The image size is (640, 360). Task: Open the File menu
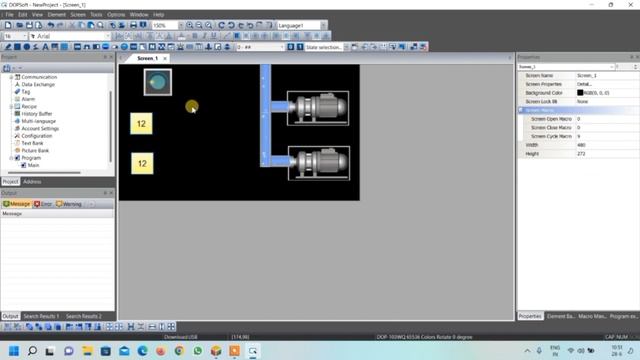[9, 15]
